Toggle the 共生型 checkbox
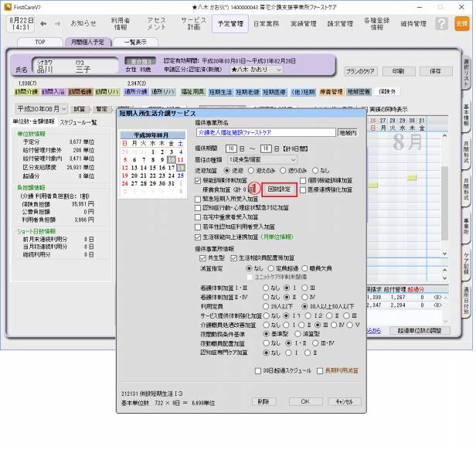The width and height of the screenshot is (476, 450). (198, 258)
